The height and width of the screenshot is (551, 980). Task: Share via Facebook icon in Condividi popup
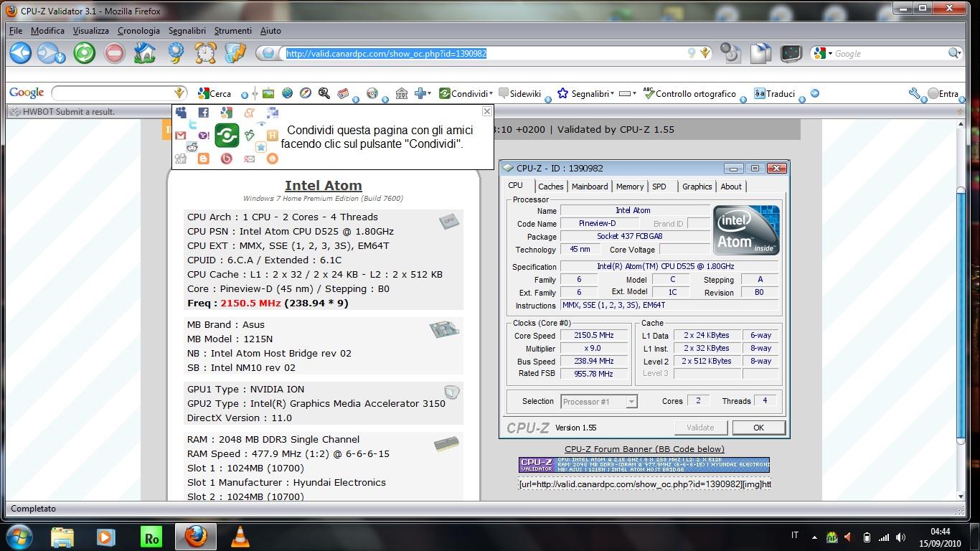[204, 113]
